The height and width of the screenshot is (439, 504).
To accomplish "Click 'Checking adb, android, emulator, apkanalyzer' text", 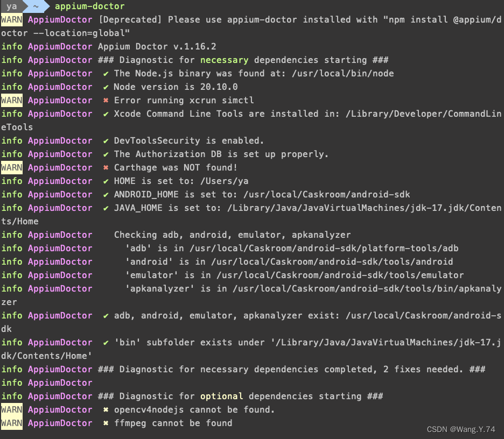I will pyautogui.click(x=233, y=235).
